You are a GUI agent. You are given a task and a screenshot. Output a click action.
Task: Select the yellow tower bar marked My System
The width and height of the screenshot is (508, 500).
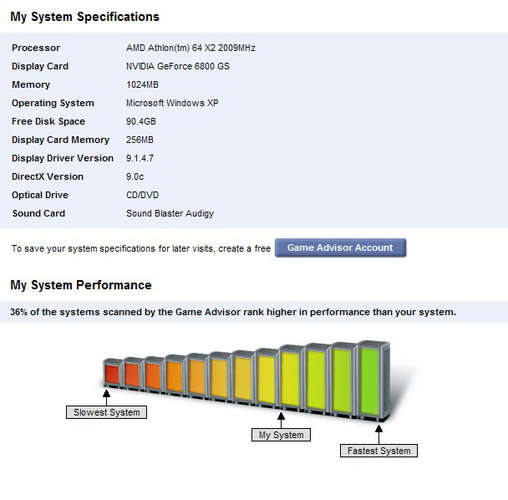289,377
